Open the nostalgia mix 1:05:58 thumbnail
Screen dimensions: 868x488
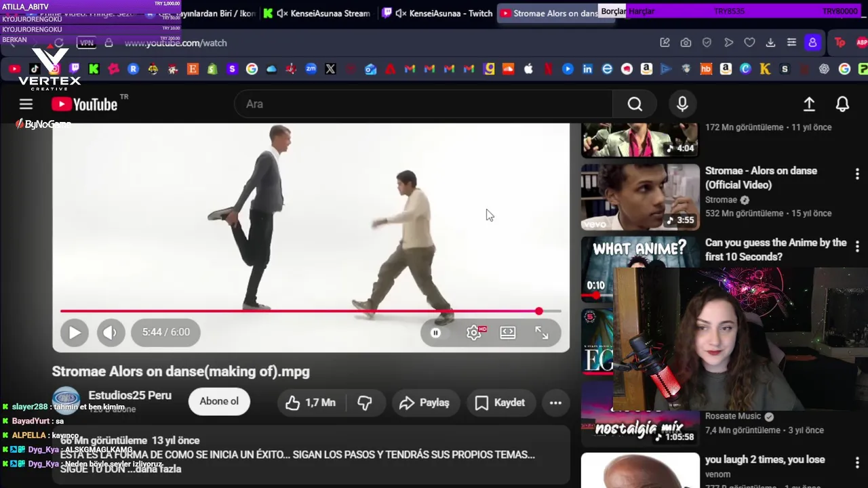[x=640, y=413]
